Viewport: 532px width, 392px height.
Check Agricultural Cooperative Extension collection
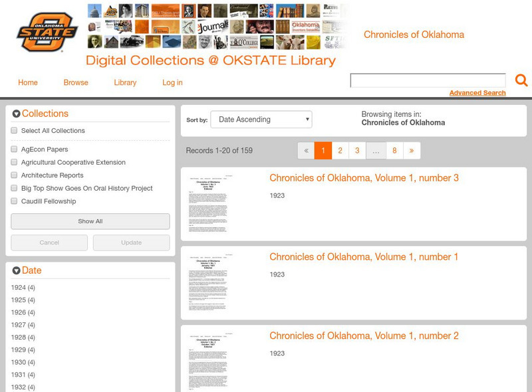click(14, 162)
